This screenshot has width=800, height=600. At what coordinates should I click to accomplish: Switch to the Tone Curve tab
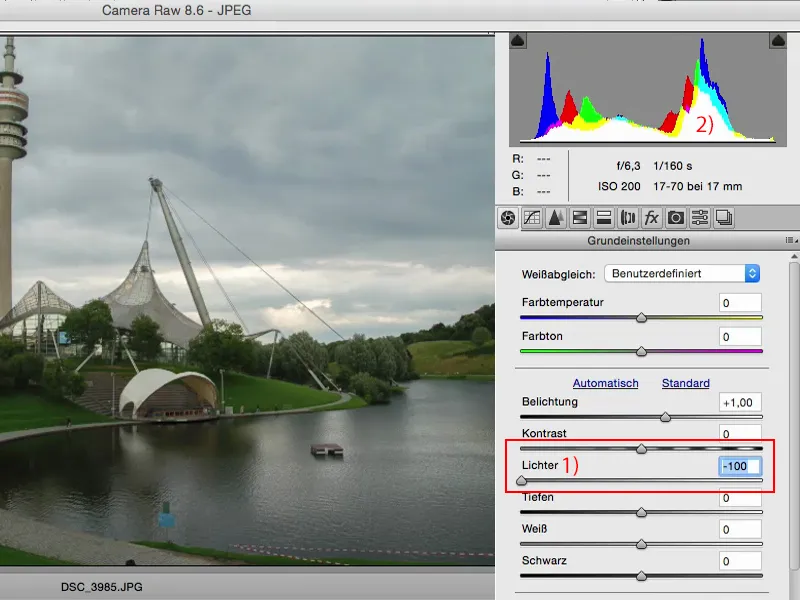(532, 218)
